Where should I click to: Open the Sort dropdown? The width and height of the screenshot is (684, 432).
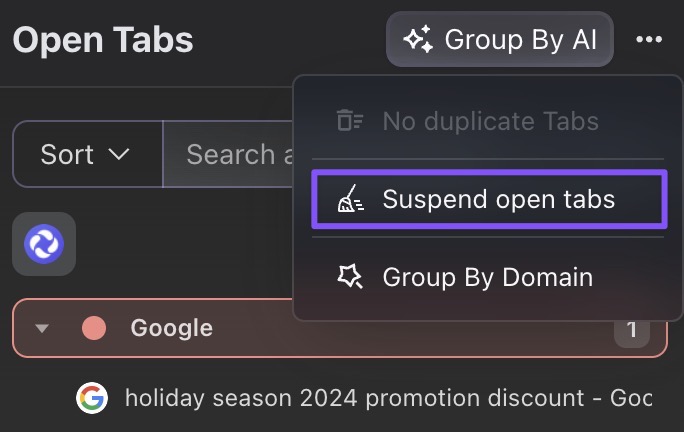pyautogui.click(x=86, y=154)
